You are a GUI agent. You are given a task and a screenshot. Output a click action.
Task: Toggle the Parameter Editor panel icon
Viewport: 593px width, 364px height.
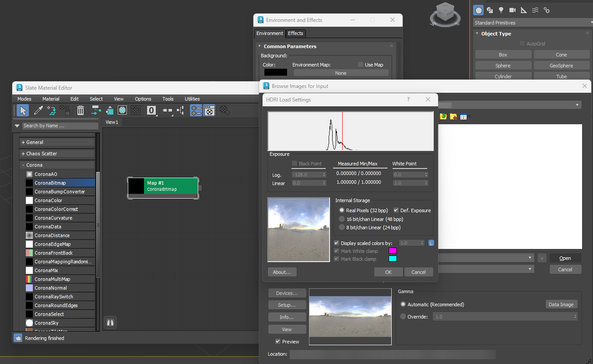(x=210, y=110)
